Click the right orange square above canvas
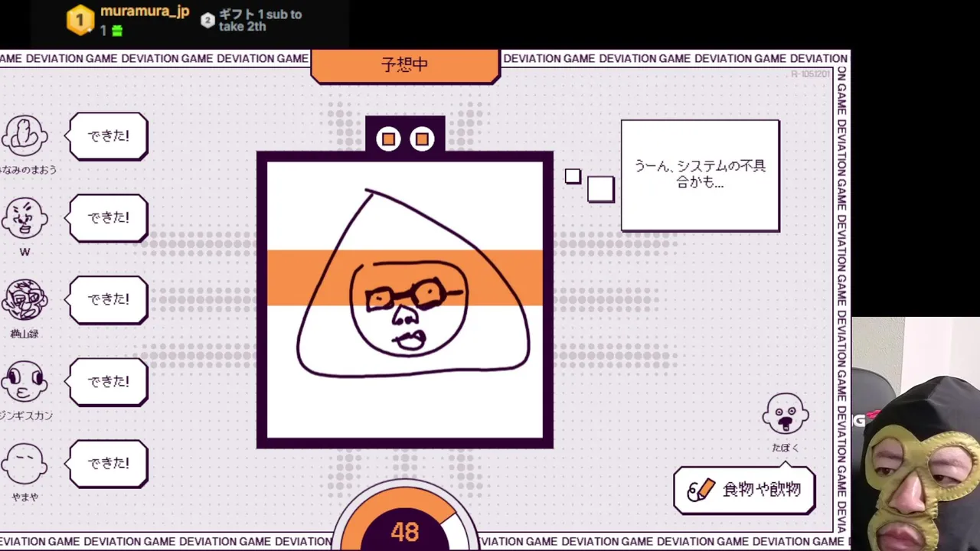Screen dimensions: 980x551 click(x=422, y=139)
